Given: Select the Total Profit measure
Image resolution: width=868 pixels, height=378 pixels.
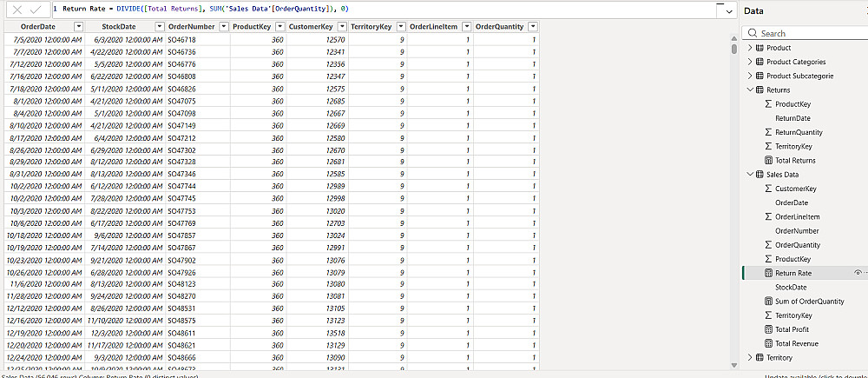Looking at the screenshot, I should (x=792, y=329).
